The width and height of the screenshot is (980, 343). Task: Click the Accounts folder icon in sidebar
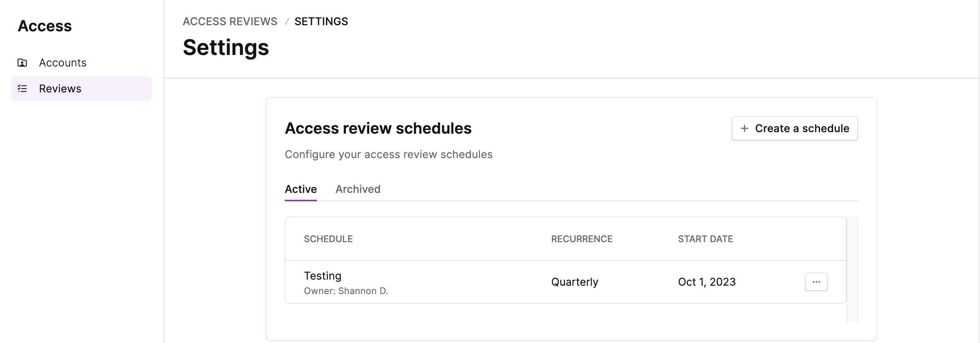tap(22, 63)
